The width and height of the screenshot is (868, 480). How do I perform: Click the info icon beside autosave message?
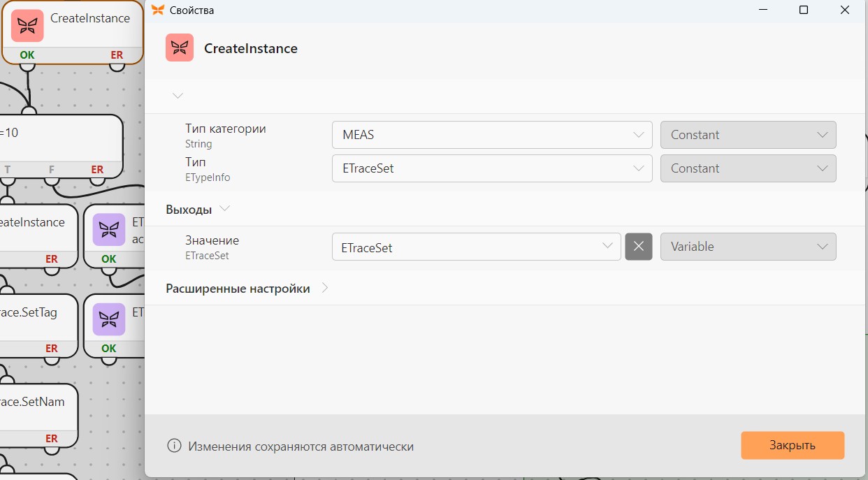click(174, 446)
